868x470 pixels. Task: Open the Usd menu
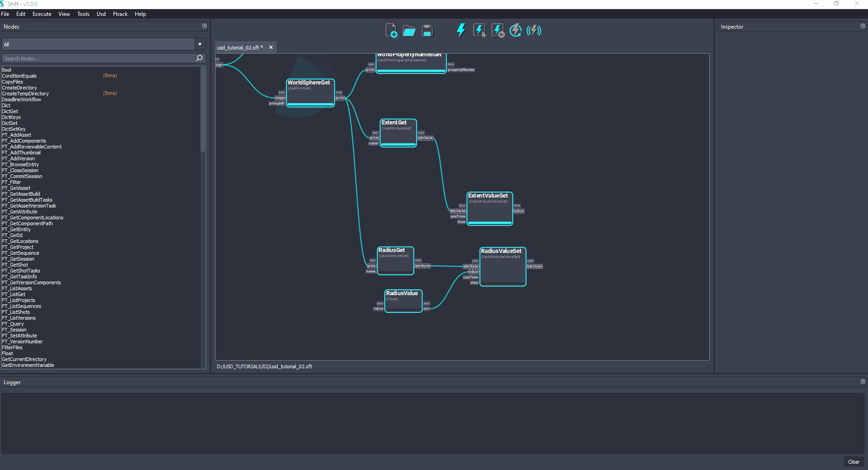click(x=101, y=14)
